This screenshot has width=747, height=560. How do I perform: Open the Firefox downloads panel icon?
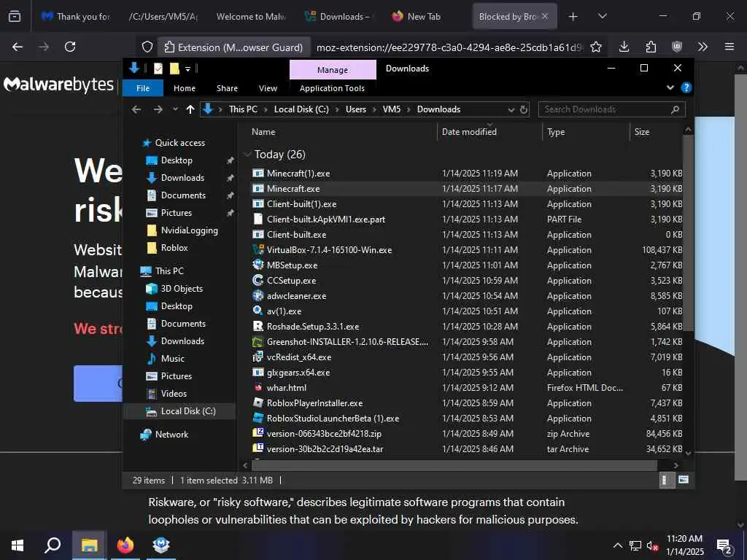(624, 47)
